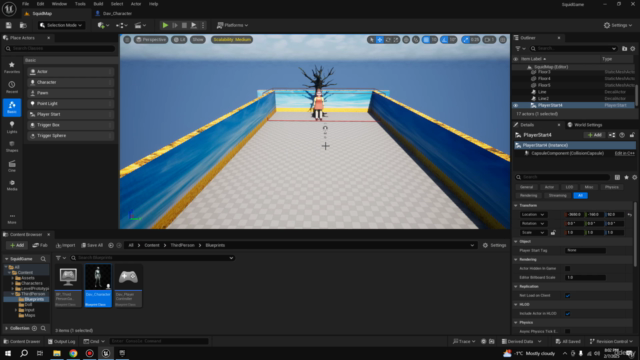Click the Import button in Content Browser
The image size is (640, 360).
pyautogui.click(x=66, y=245)
